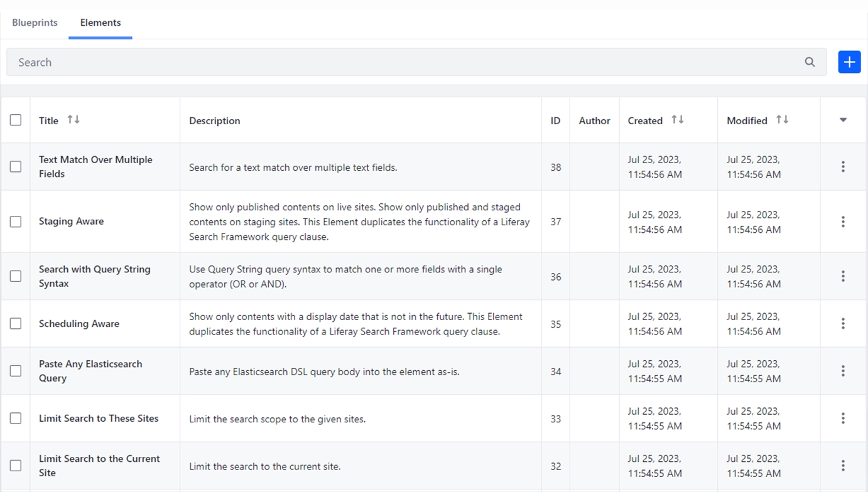
Task: Check the Scheduling Aware row checkbox
Action: point(16,323)
